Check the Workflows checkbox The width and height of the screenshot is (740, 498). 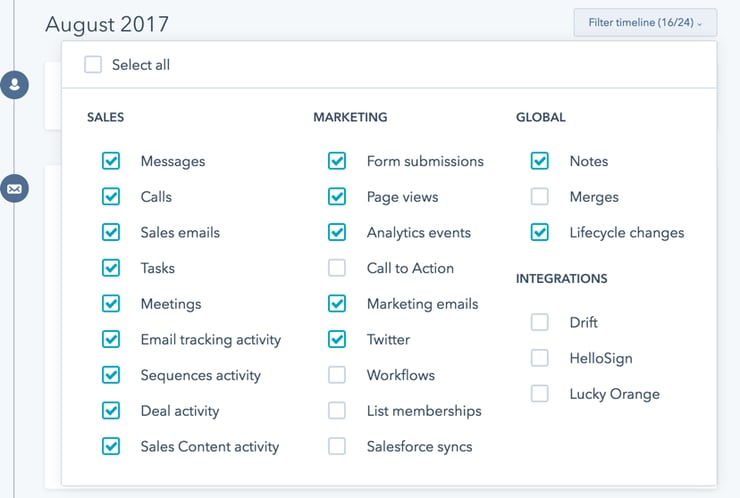click(x=337, y=375)
